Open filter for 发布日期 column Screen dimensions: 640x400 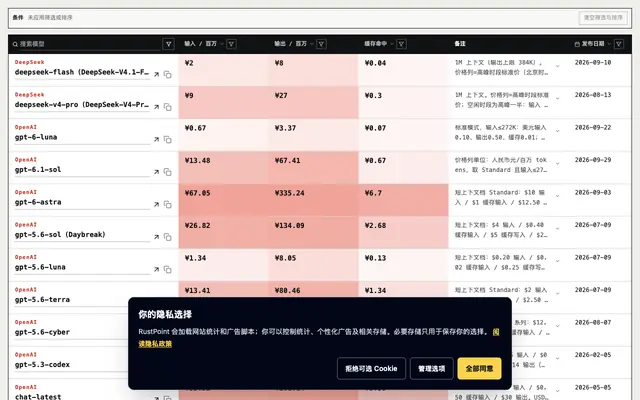coord(619,44)
